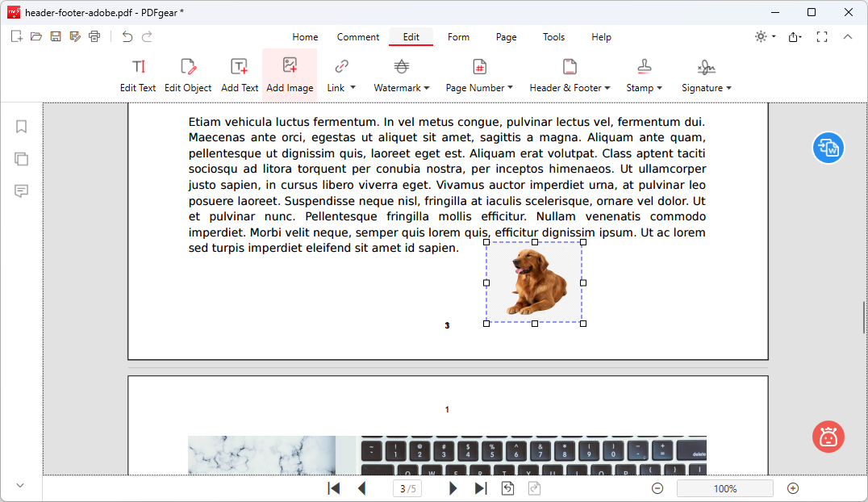
Task: Open the Bookmarks panel in the sidebar
Action: (x=21, y=127)
